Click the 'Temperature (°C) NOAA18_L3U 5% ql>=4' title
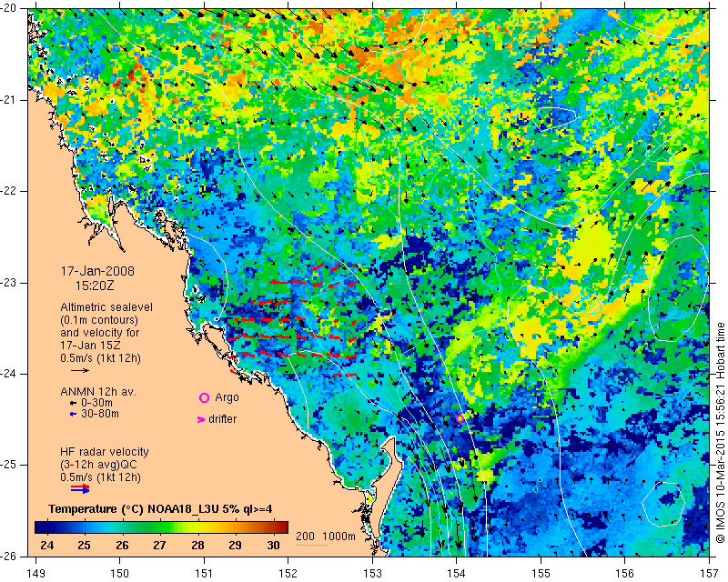This screenshot has width=728, height=582. (x=160, y=509)
